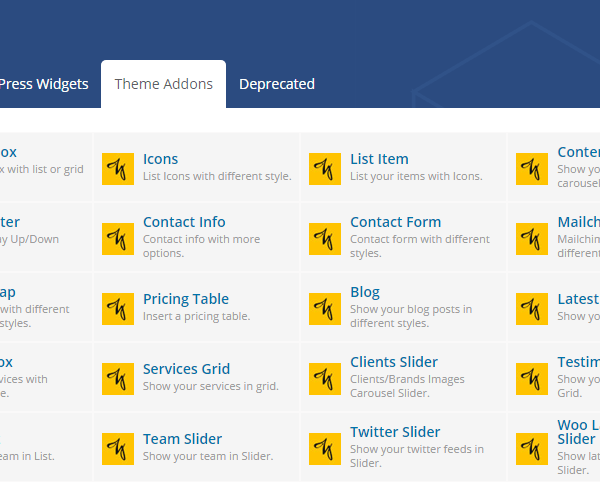Click the Pricing Table yellow icon

[x=118, y=308]
